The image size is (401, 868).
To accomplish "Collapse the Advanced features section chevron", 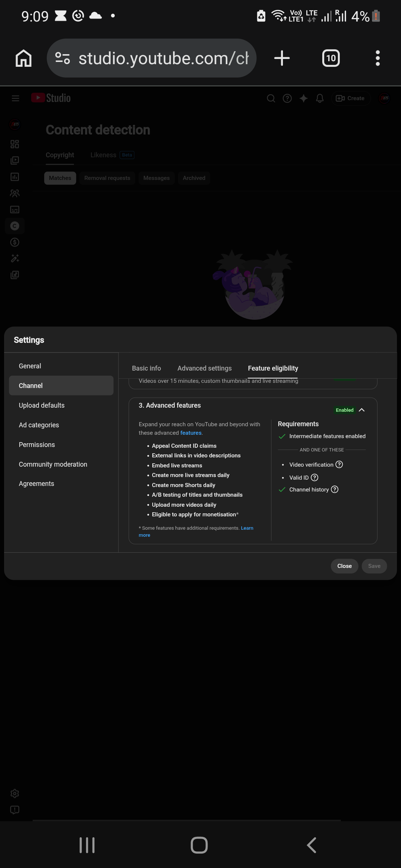I will [362, 410].
